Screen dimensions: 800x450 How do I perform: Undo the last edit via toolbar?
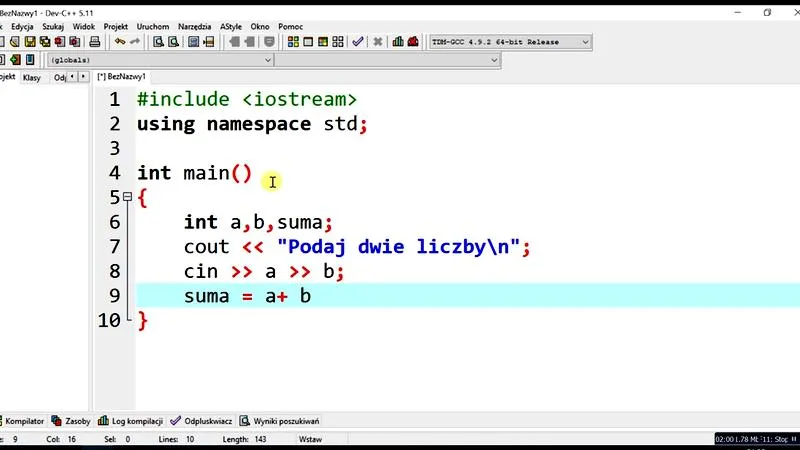(120, 42)
